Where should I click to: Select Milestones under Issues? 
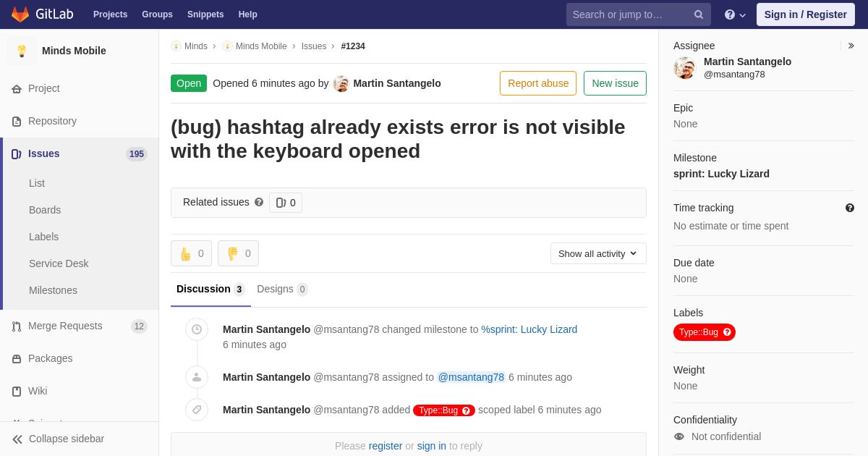(53, 290)
